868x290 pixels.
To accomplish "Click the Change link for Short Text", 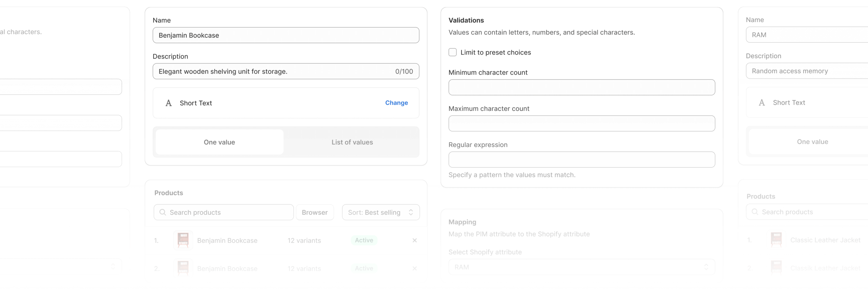I will pyautogui.click(x=396, y=103).
